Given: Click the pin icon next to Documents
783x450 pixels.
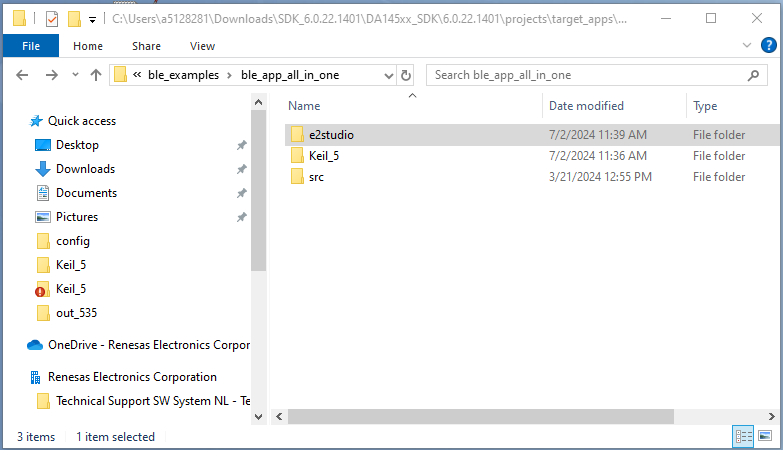Looking at the screenshot, I should click(x=242, y=193).
